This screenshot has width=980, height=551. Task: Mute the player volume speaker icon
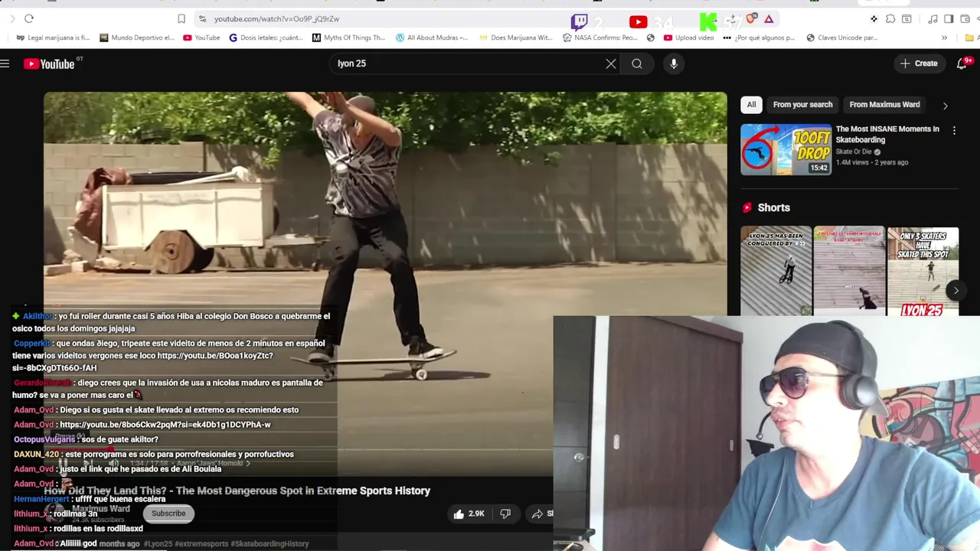click(x=113, y=463)
